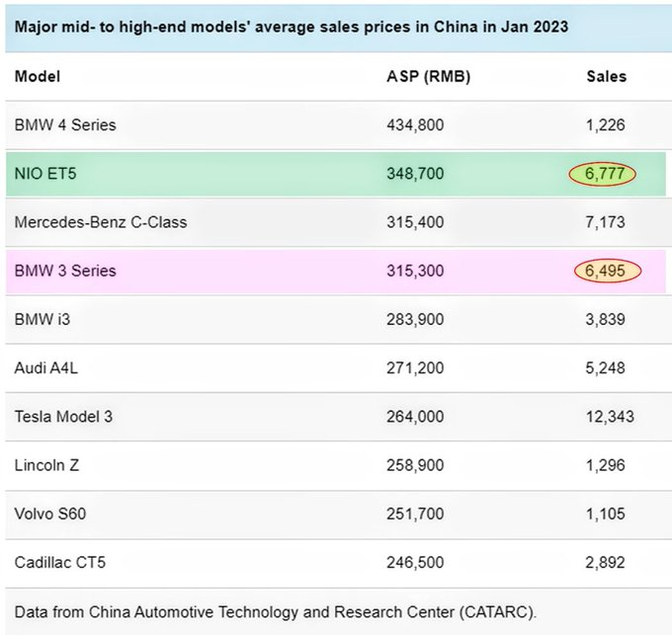This screenshot has width=672, height=635.
Task: Click the CATARC data source footnote
Action: (276, 612)
